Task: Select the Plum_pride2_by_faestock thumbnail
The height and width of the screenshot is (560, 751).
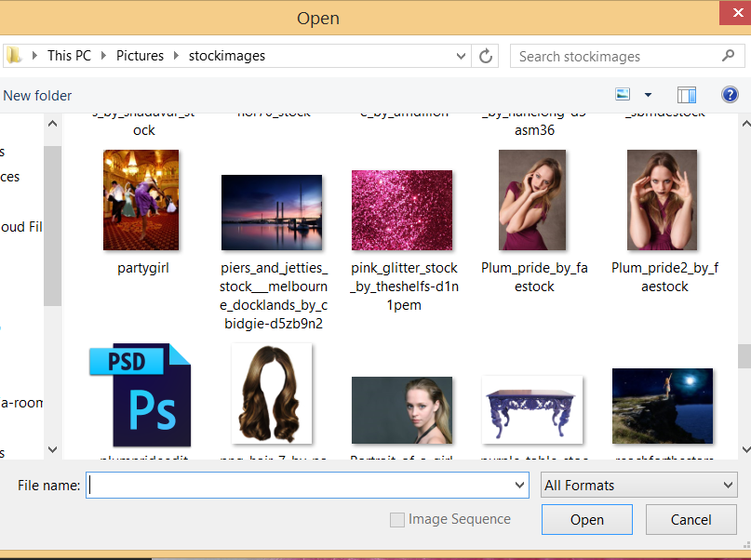Action: [x=662, y=200]
